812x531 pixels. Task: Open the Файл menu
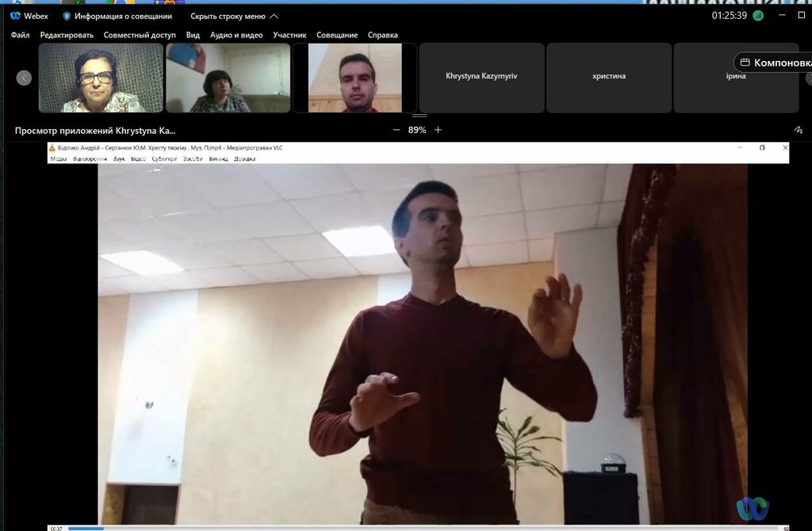pyautogui.click(x=20, y=35)
